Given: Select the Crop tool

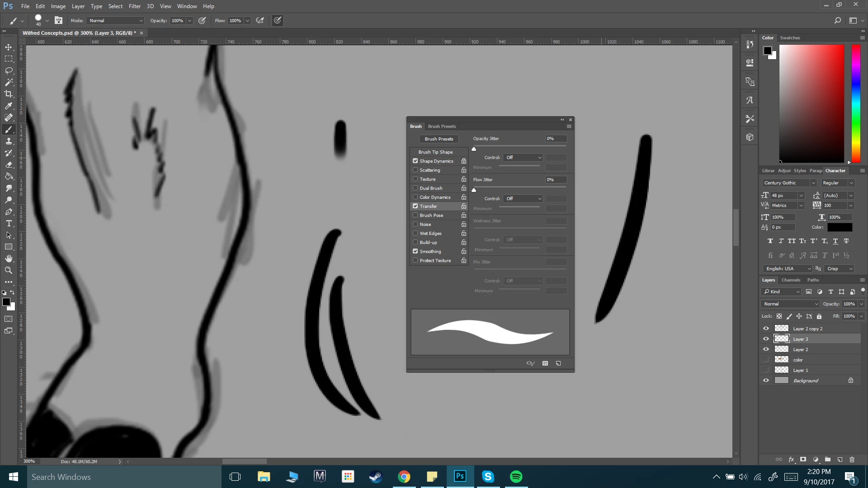Looking at the screenshot, I should [9, 94].
